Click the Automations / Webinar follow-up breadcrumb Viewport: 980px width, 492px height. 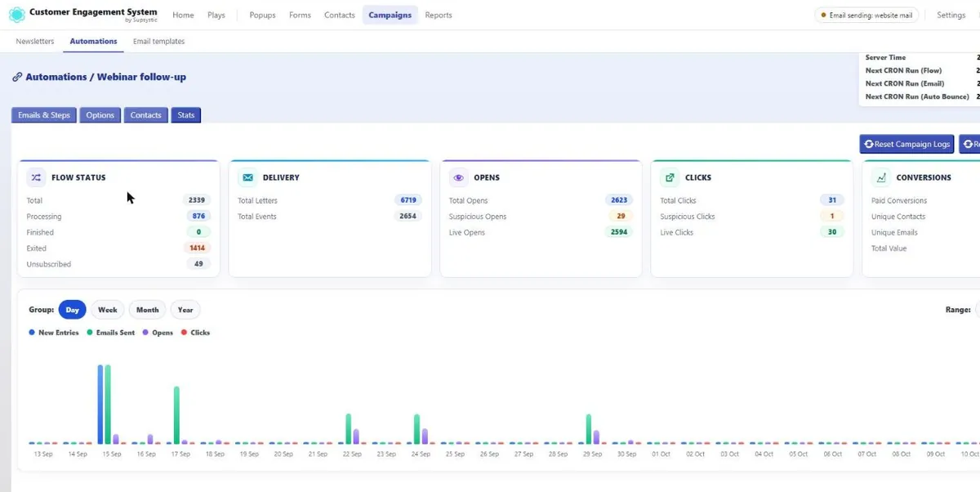[105, 77]
